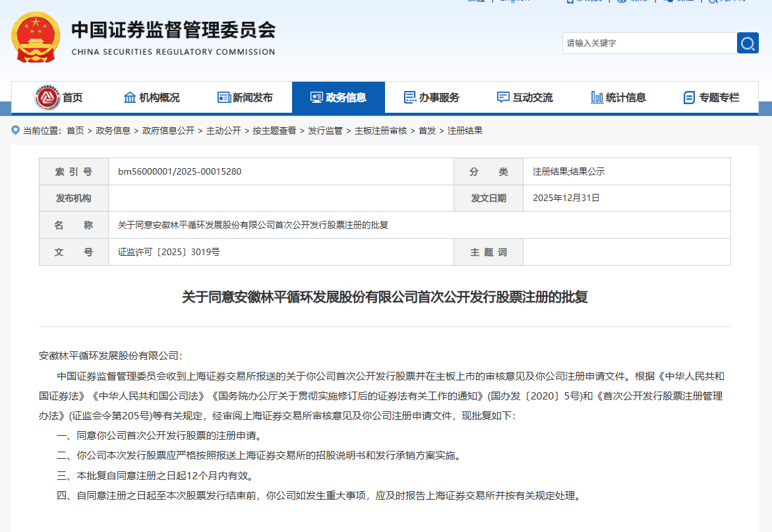The image size is (772, 532).
Task: Click the location pin icon before 当前位置
Action: coord(15,131)
